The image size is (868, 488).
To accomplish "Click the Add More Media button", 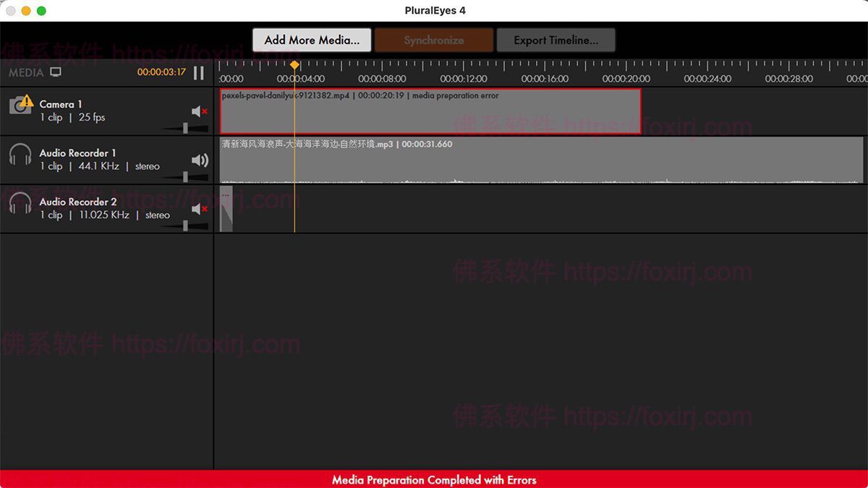I will pyautogui.click(x=312, y=40).
